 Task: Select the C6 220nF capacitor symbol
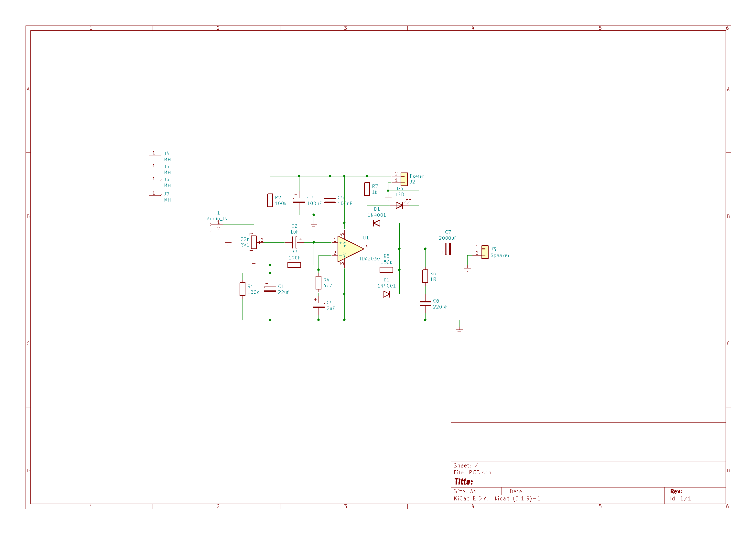coord(426,304)
